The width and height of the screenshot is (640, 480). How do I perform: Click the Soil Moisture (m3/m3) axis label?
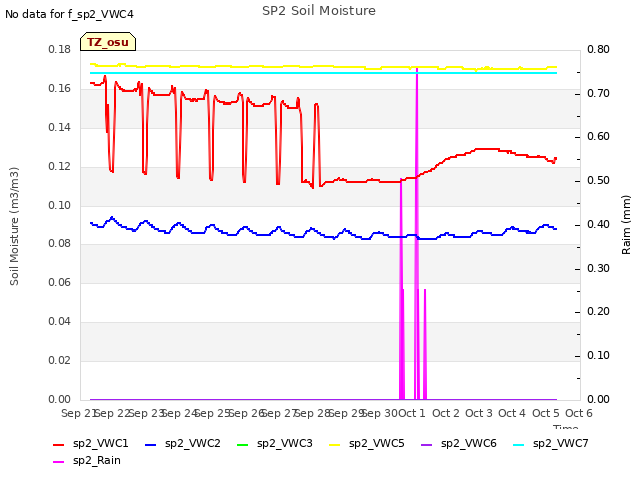[14, 226]
